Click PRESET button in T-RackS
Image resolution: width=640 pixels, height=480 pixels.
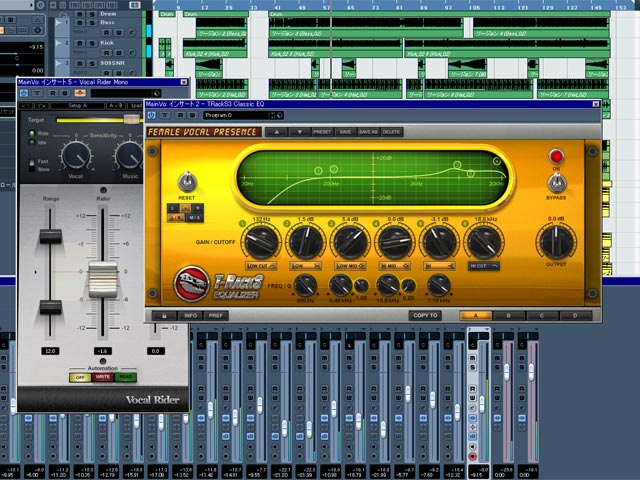pyautogui.click(x=322, y=132)
